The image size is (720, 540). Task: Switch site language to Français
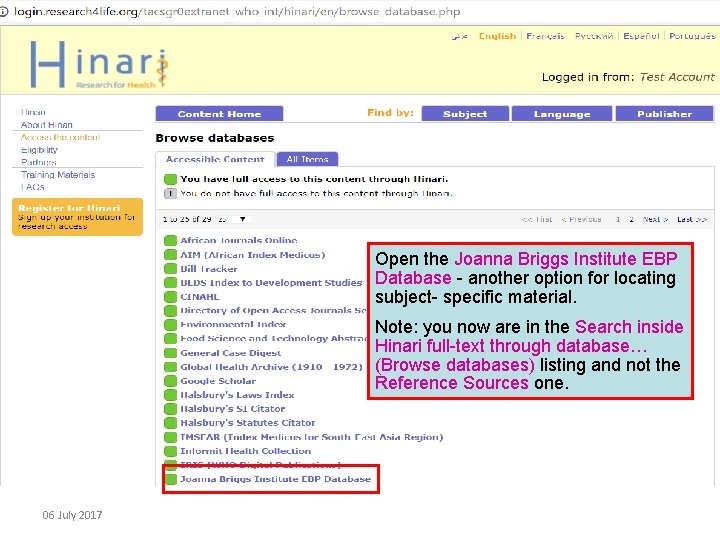[x=545, y=36]
